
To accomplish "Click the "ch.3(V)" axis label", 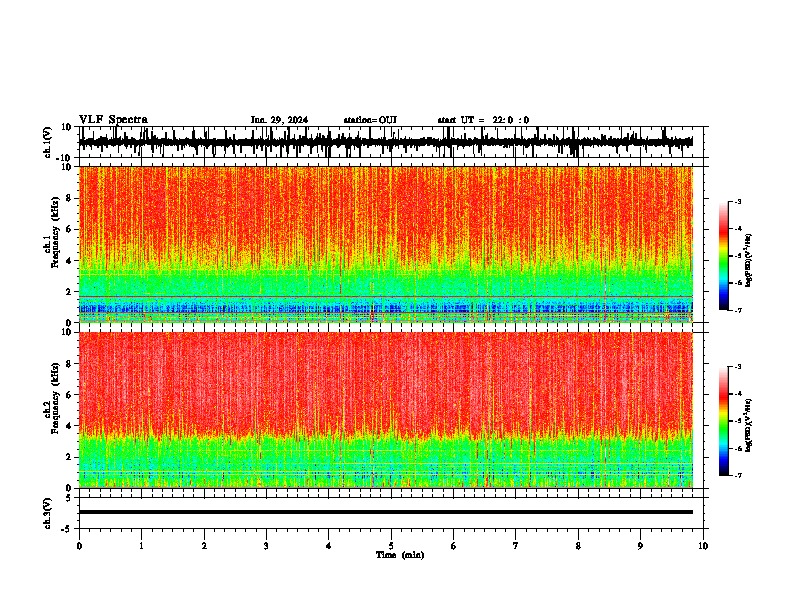I will [x=48, y=513].
